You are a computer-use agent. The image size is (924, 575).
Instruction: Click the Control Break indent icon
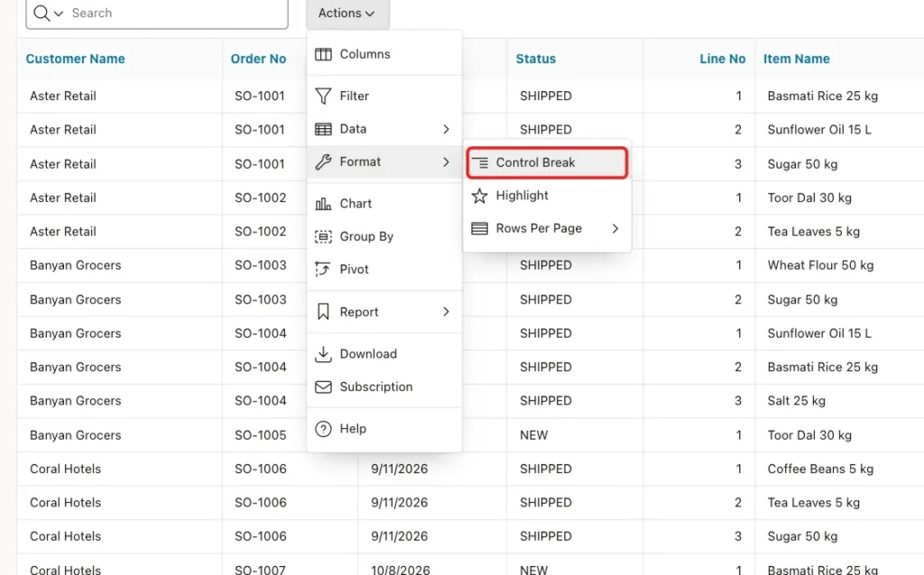[x=480, y=162]
